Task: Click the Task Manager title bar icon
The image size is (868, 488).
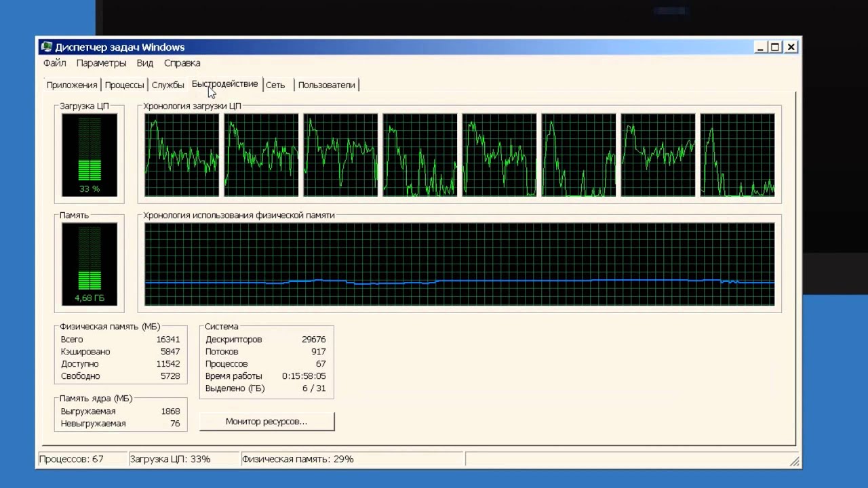Action: [47, 47]
